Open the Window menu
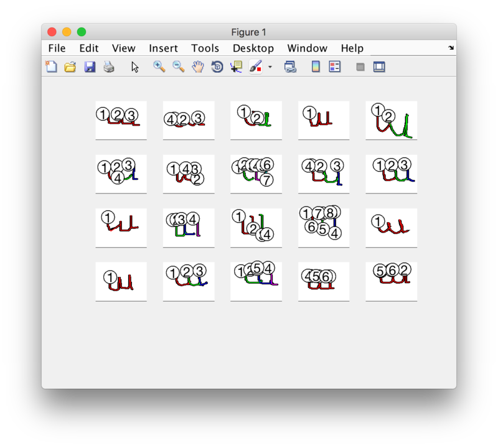 coord(307,49)
